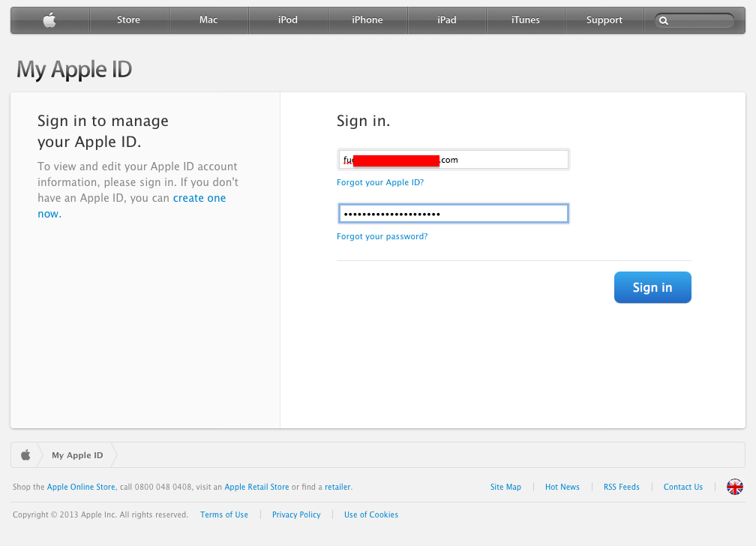Open the Use of Cookies link
Viewport: 756px width, 546px height.
(x=370, y=514)
